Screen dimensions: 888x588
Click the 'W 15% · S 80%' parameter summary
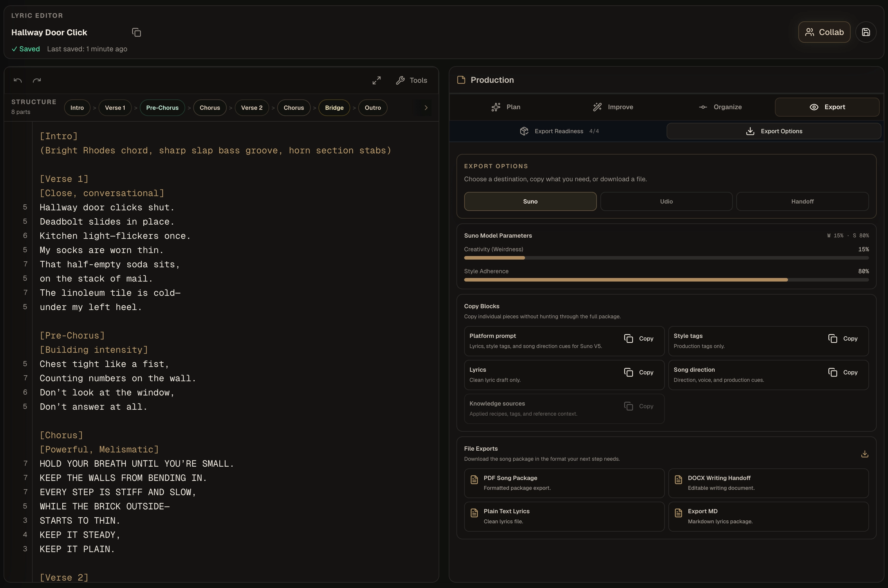point(848,236)
